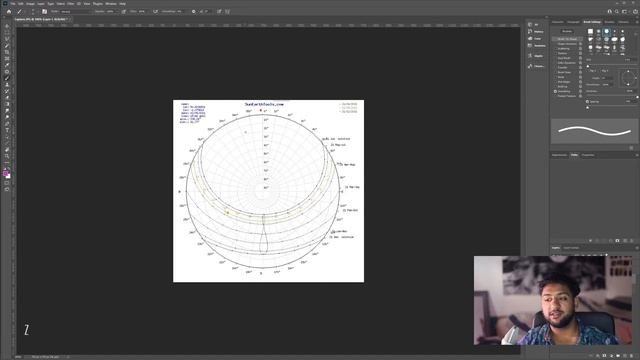This screenshot has height=360, width=640.
Task: Click the Brushes button in Brush Settings
Action: pos(567,31)
